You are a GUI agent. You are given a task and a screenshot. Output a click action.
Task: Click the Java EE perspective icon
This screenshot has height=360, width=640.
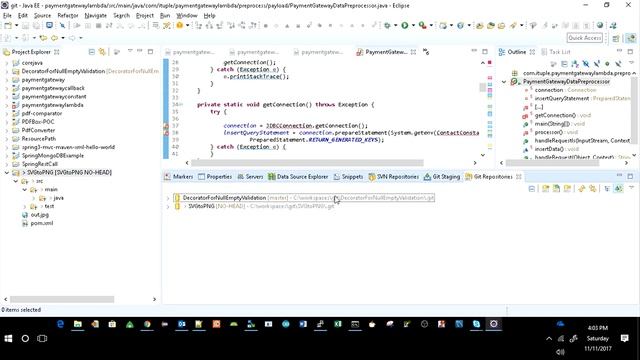(x=631, y=38)
